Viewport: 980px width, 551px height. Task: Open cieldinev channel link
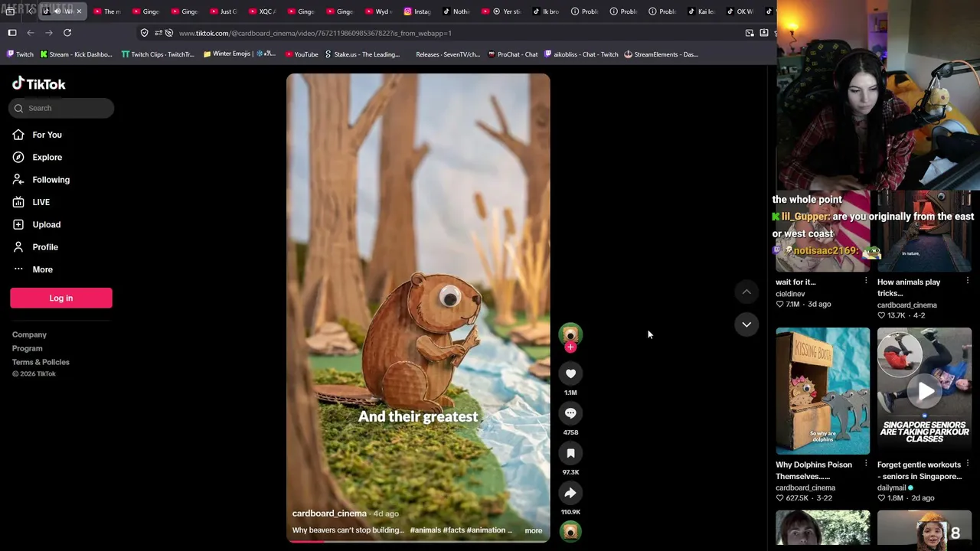(x=790, y=294)
